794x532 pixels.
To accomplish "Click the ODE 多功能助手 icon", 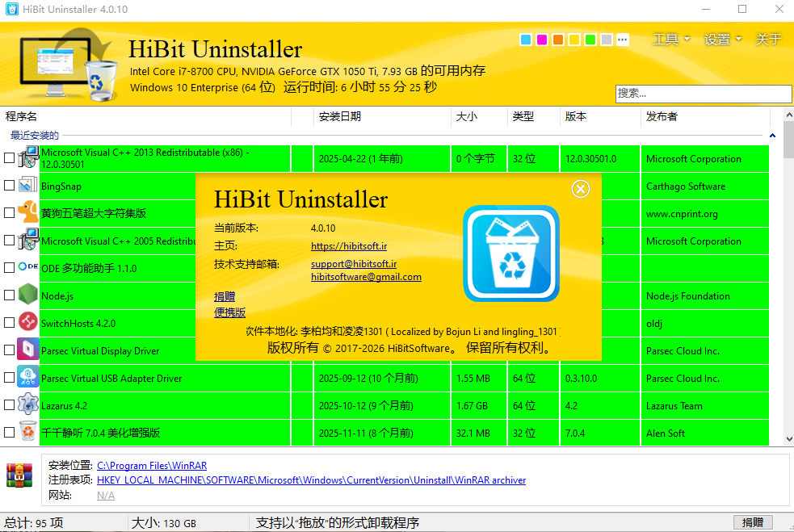I will tap(28, 266).
